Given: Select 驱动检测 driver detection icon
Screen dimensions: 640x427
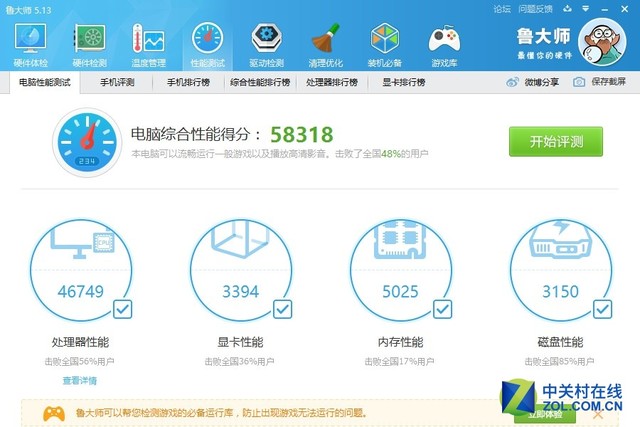Looking at the screenshot, I should click(266, 42).
